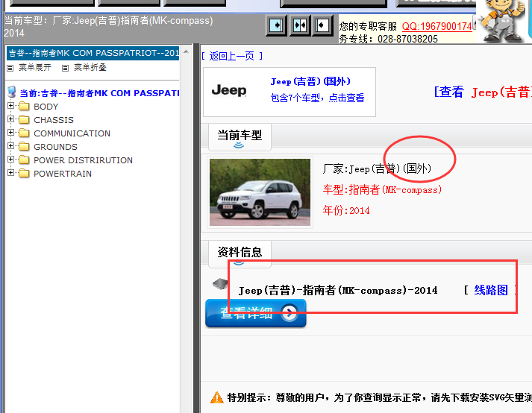The height and width of the screenshot is (413, 532).
Task: Click 菜单展开 to expand all menus
Action: [34, 68]
